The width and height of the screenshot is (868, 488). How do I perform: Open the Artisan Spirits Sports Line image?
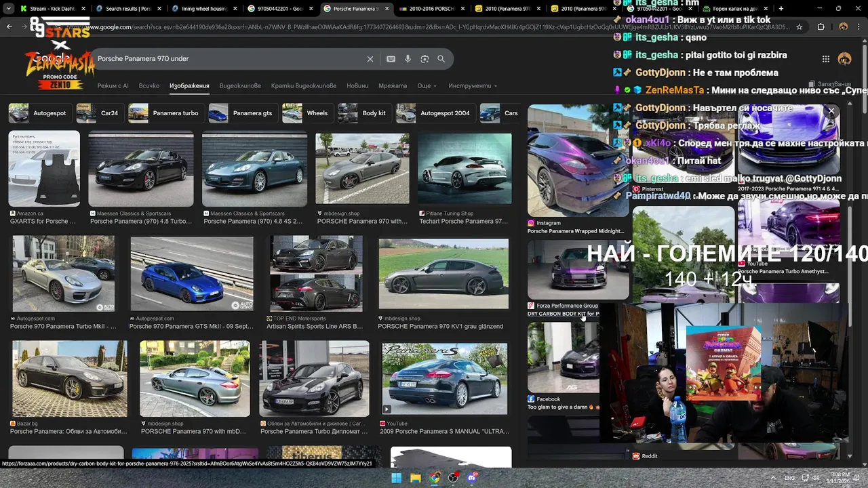[316, 274]
